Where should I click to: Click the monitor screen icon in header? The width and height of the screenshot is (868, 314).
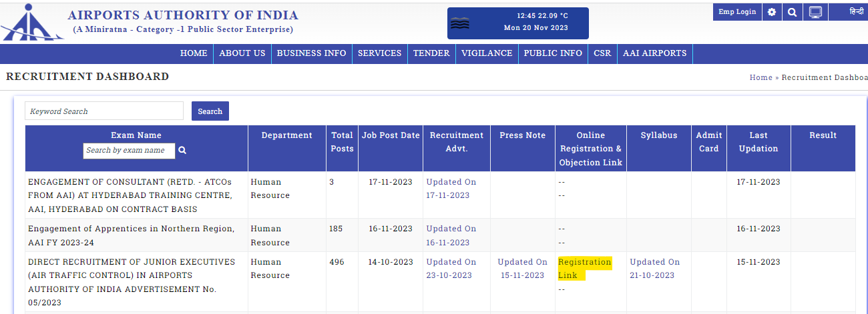coord(815,12)
